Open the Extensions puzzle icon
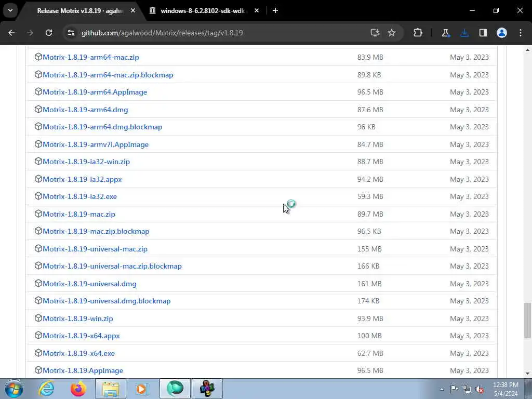The width and height of the screenshot is (532, 399). pos(418,33)
